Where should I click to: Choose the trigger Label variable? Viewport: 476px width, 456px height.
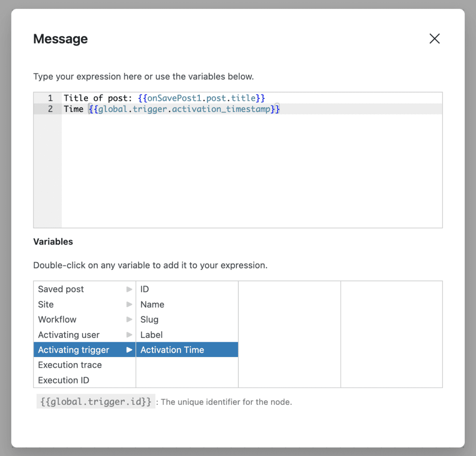click(x=152, y=335)
